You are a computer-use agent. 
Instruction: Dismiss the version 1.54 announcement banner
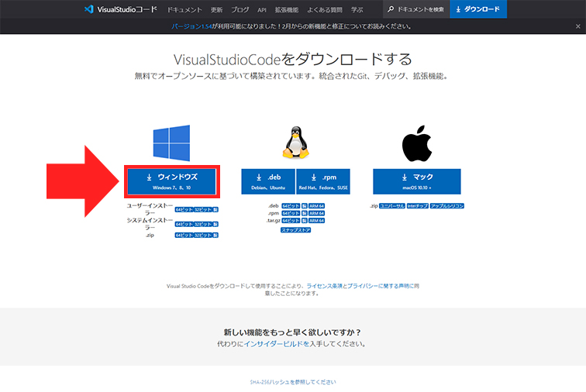[577, 26]
